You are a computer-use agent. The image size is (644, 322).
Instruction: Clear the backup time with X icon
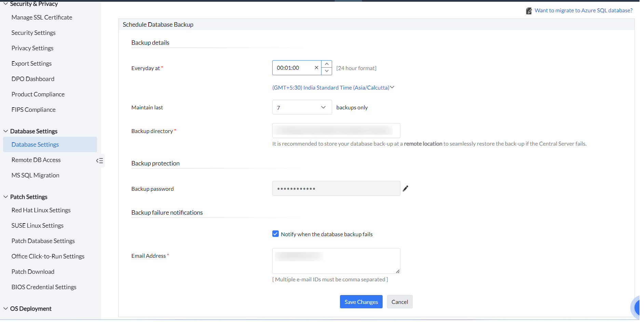[316, 68]
